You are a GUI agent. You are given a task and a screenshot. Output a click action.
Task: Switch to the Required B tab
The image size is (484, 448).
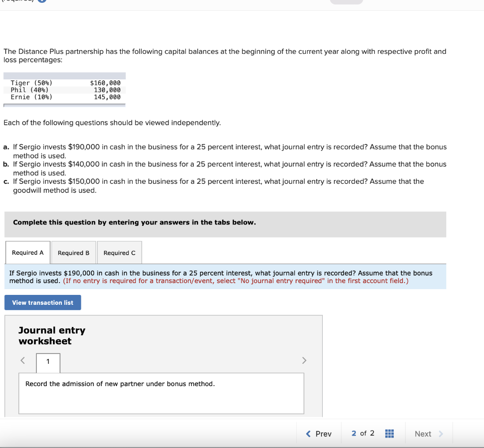[x=73, y=253]
